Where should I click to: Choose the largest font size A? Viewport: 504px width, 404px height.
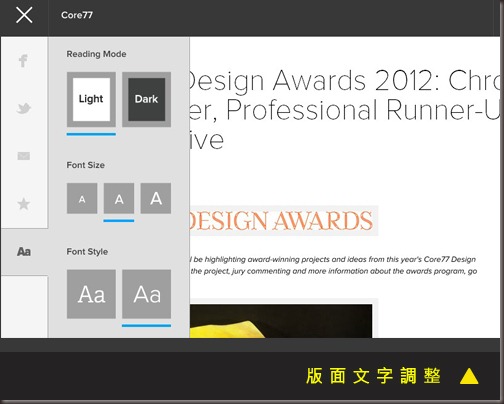pos(156,198)
